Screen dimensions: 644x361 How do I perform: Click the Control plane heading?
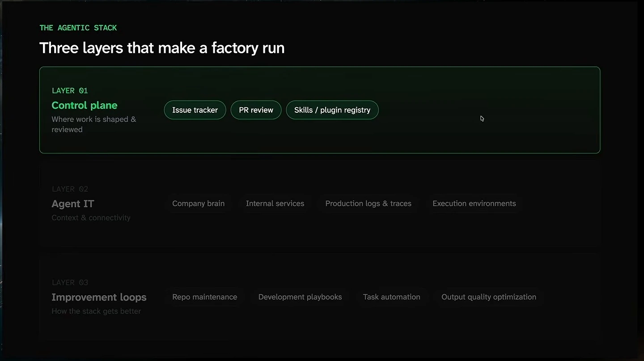85,106
